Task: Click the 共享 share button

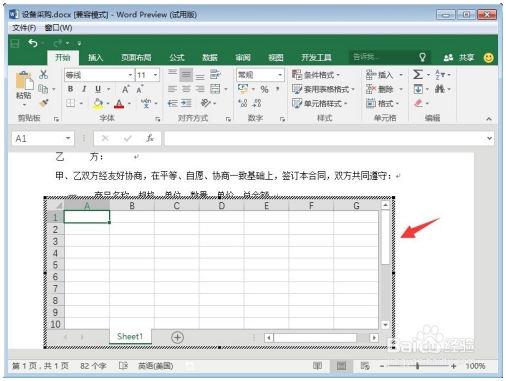Action: (459, 57)
